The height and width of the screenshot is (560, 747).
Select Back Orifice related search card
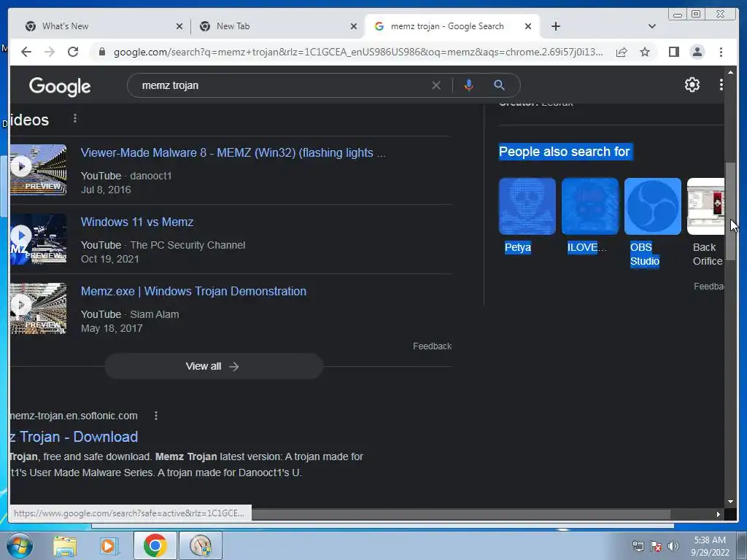(x=706, y=222)
